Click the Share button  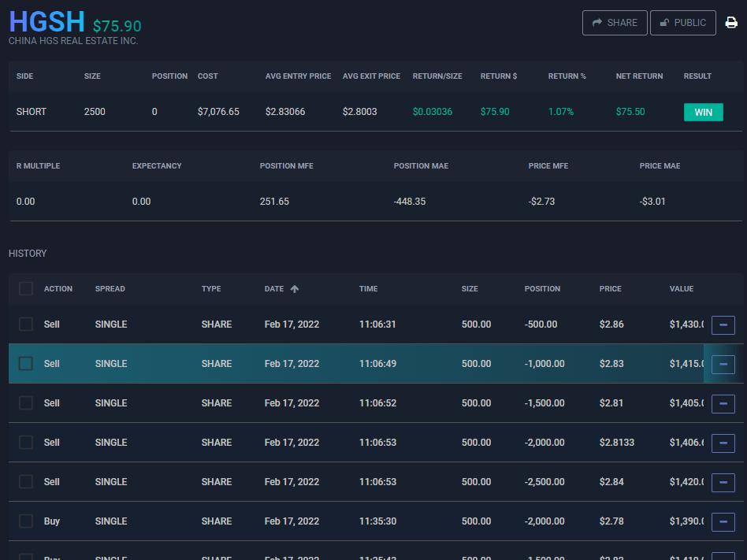tap(615, 23)
